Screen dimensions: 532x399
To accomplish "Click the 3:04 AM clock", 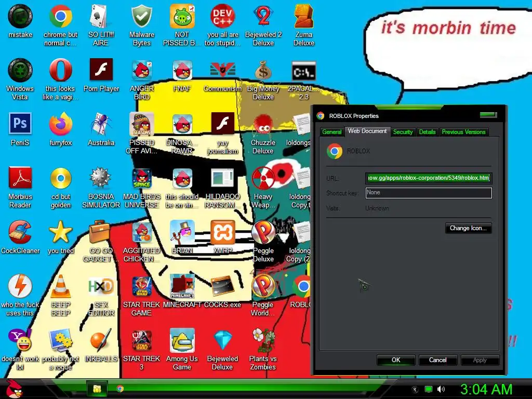I will pyautogui.click(x=486, y=389).
